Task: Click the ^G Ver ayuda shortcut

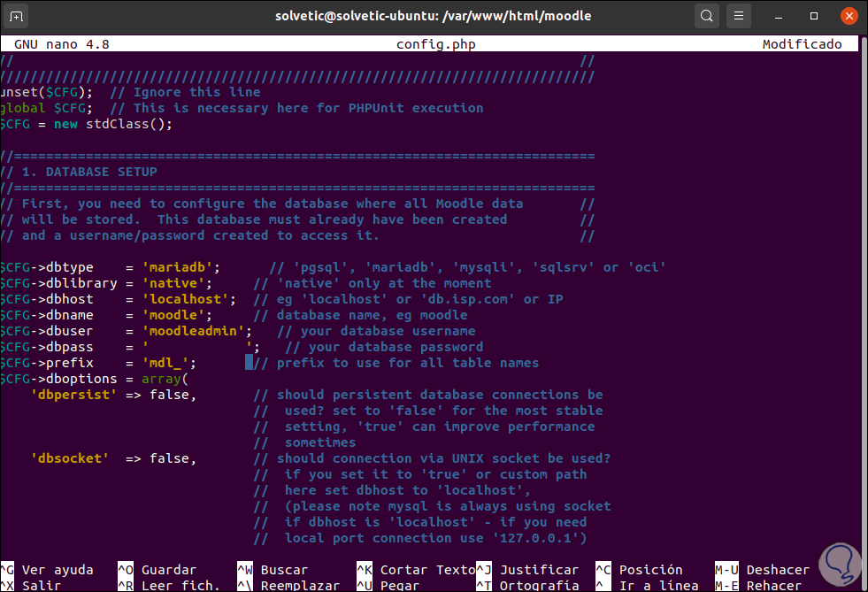Action: point(47,570)
